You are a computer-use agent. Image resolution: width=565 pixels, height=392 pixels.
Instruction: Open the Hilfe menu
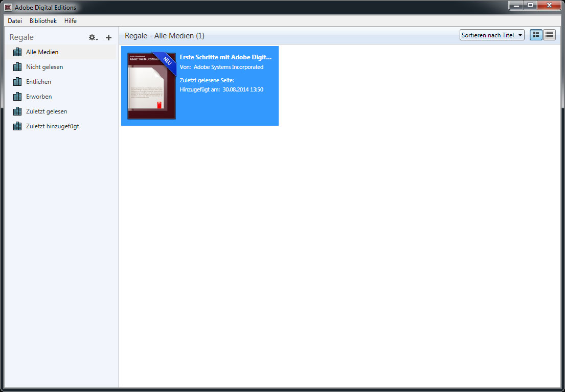(71, 21)
